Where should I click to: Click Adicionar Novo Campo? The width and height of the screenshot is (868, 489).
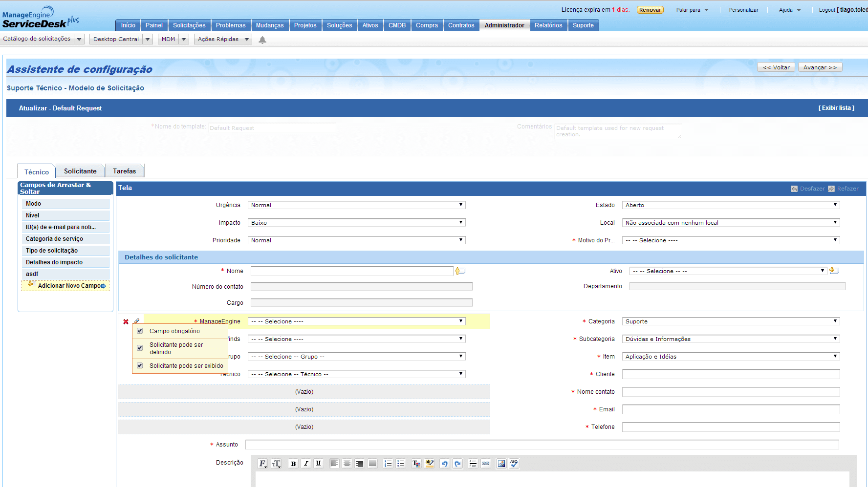[65, 286]
